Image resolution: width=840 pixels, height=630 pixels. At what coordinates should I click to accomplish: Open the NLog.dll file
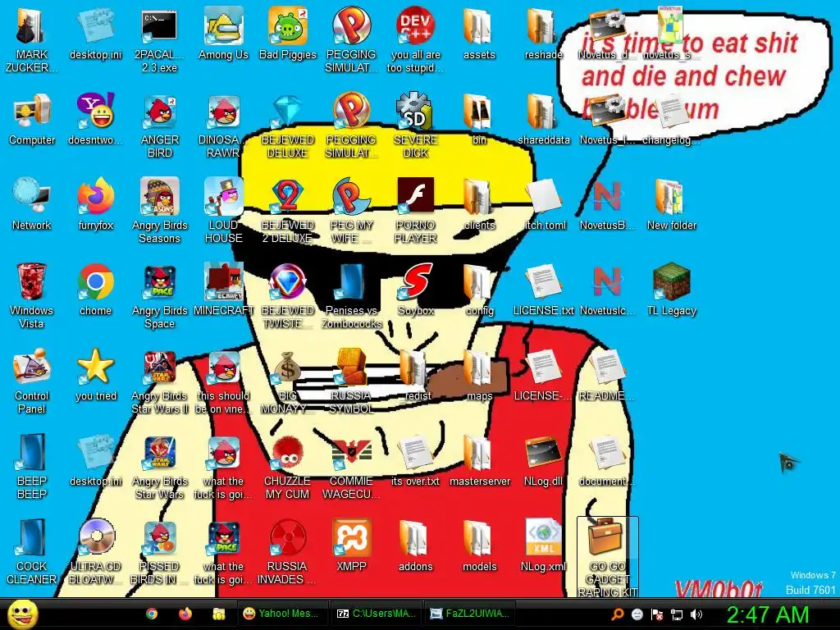tap(543, 459)
